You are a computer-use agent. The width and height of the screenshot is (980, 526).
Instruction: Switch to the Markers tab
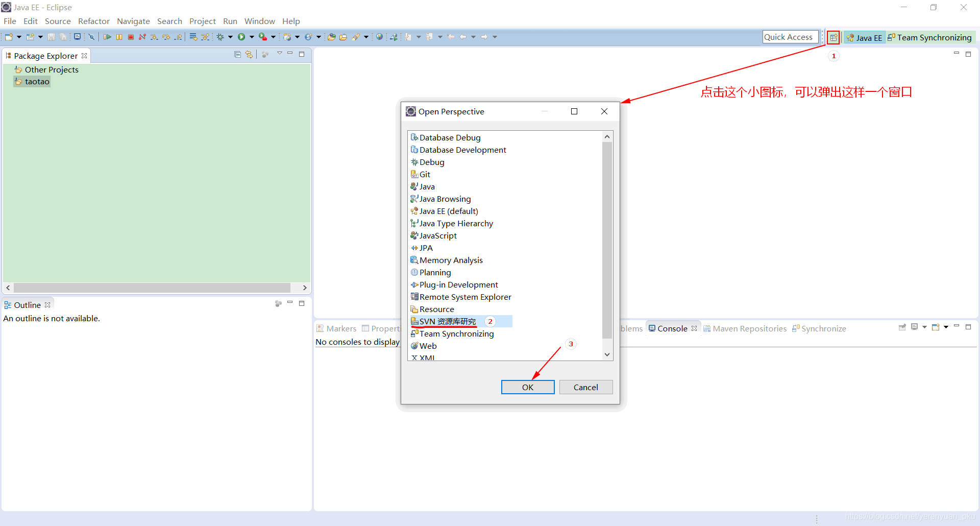(336, 328)
